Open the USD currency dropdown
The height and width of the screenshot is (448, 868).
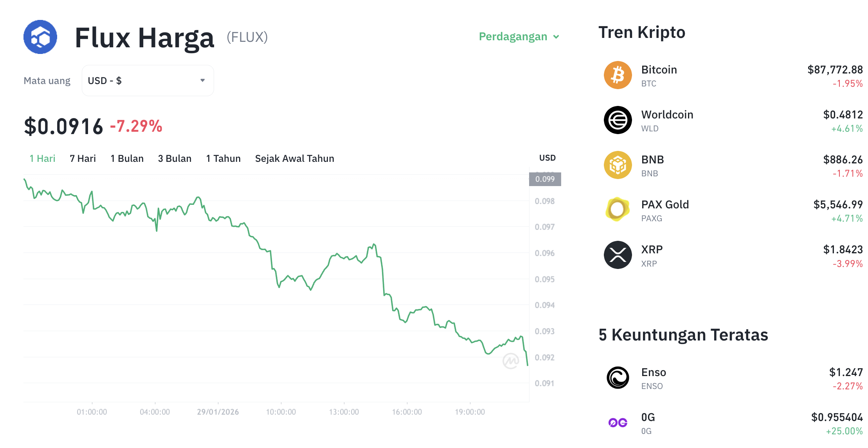click(148, 80)
